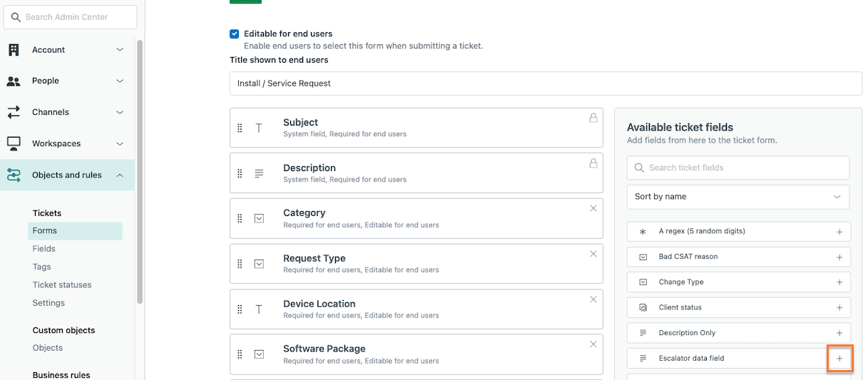Open the Sort by name dropdown
868x380 pixels.
[x=738, y=197]
